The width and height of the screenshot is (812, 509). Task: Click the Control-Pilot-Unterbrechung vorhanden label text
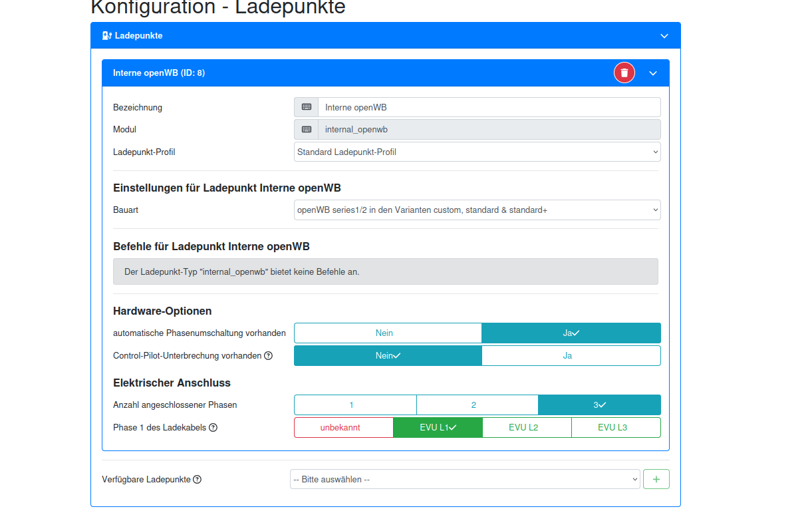coord(188,355)
